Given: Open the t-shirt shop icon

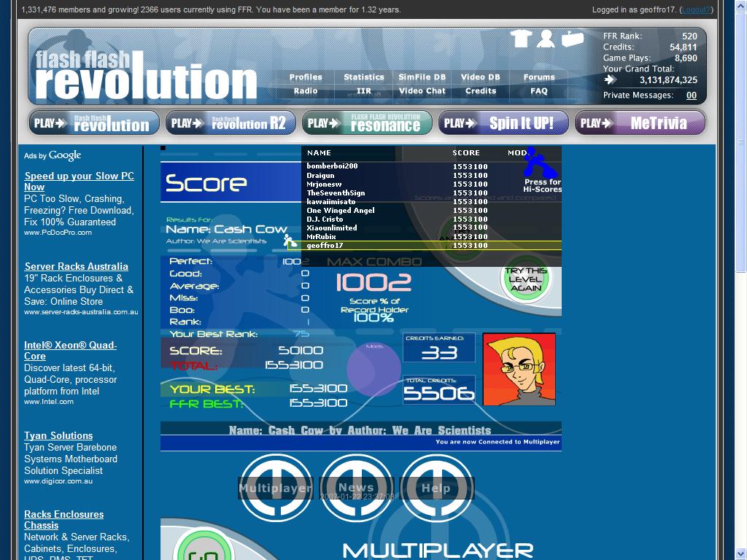Looking at the screenshot, I should 521,39.
